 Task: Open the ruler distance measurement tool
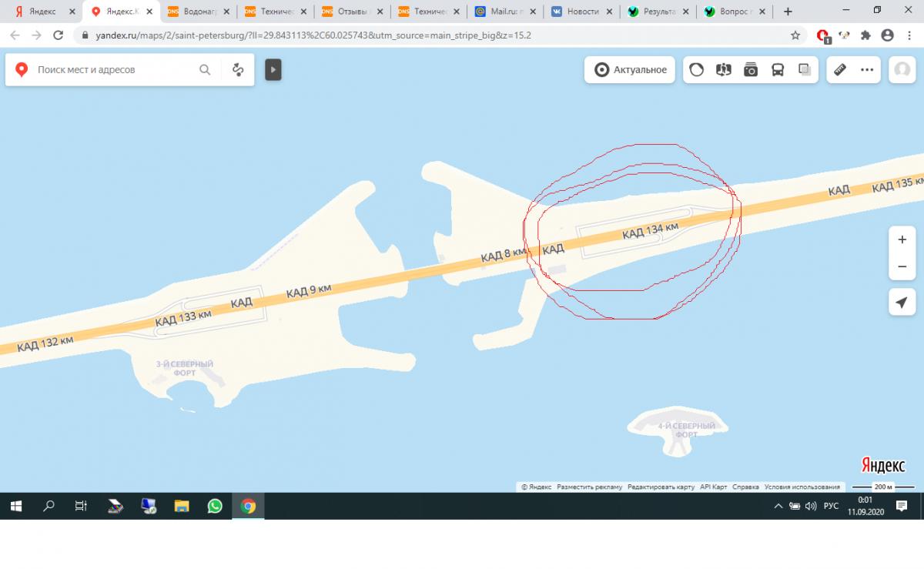(840, 70)
